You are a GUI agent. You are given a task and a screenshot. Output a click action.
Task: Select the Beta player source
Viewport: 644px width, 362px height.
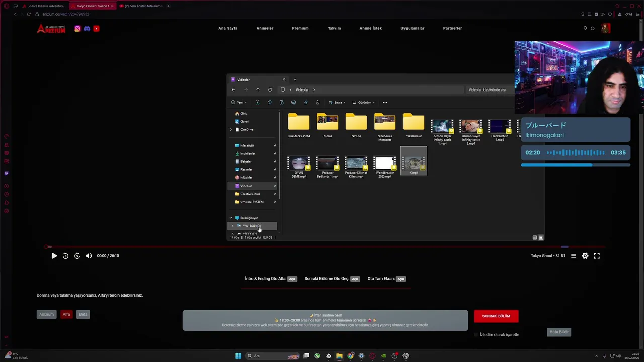pos(83,314)
